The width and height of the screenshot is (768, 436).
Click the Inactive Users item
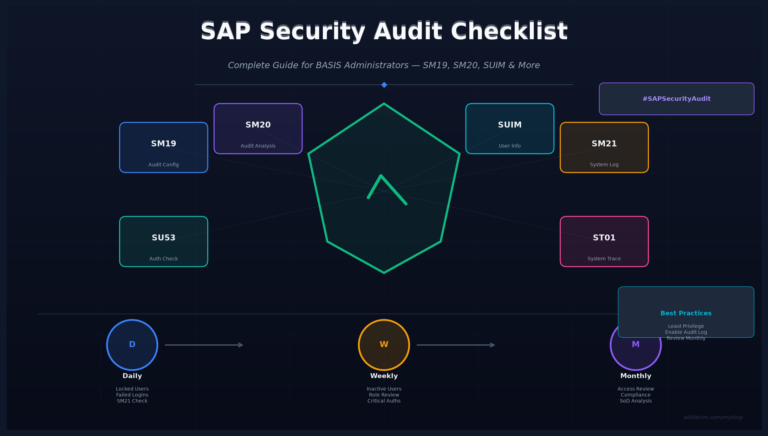(x=384, y=389)
